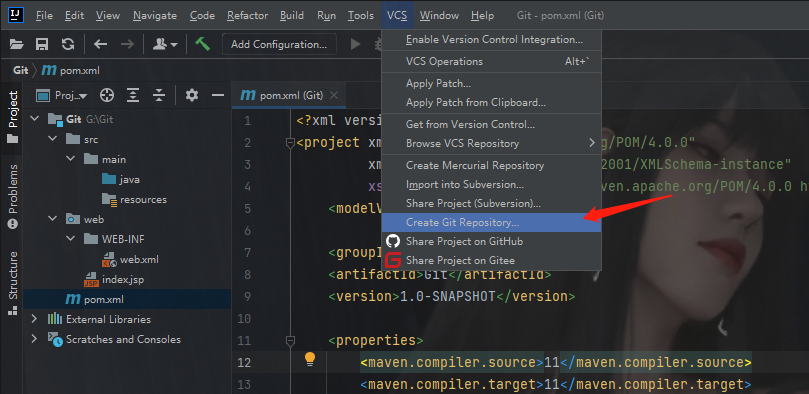Open the Window menu

(x=439, y=15)
